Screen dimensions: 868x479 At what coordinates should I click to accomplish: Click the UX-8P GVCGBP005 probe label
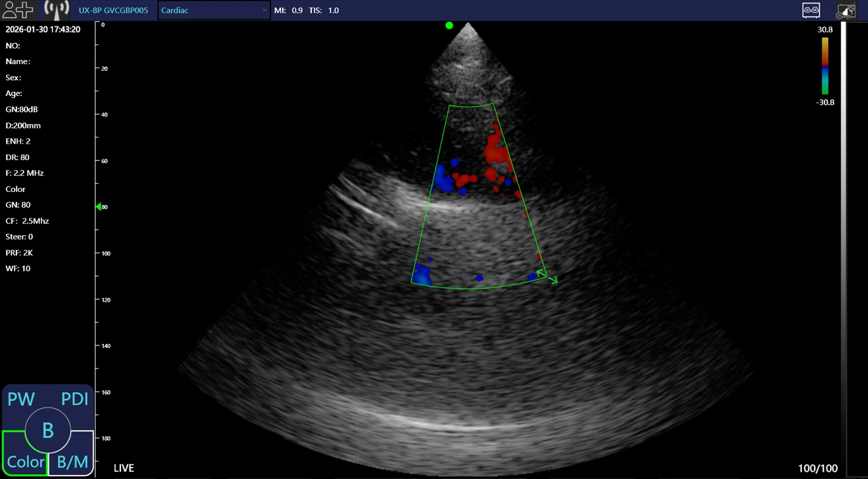[113, 11]
